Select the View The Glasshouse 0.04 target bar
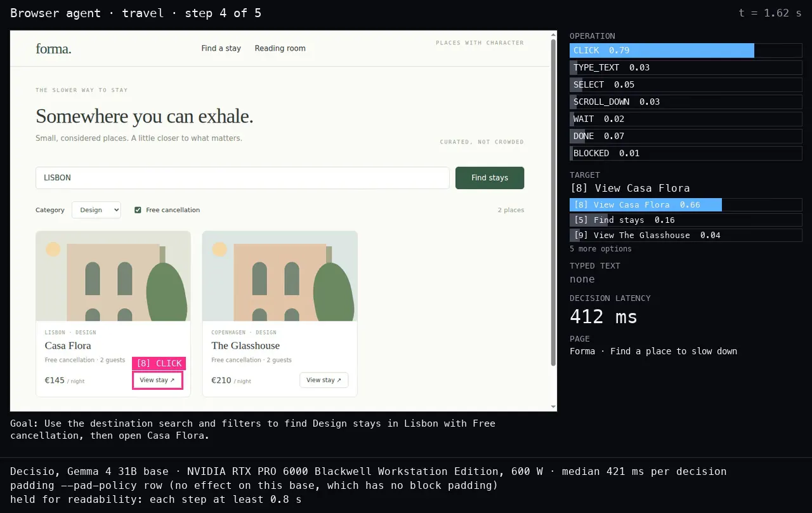812x513 pixels. (x=686, y=235)
